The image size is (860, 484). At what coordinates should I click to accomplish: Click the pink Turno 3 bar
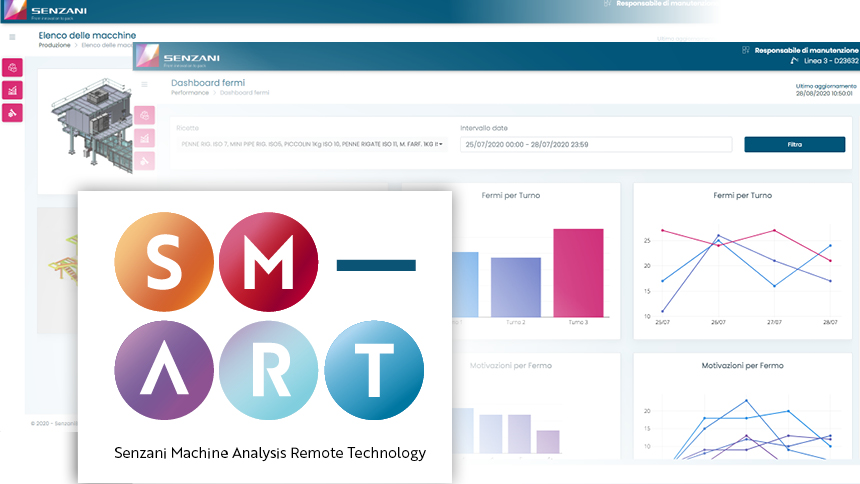click(x=578, y=273)
